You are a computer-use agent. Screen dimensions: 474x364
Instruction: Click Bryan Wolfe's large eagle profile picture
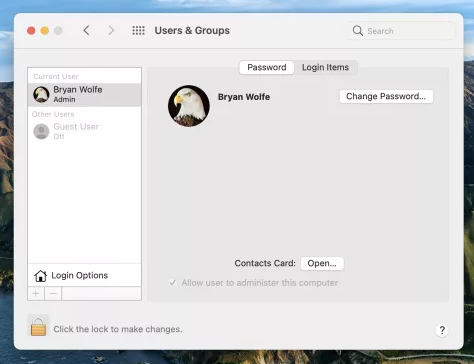coord(189,106)
